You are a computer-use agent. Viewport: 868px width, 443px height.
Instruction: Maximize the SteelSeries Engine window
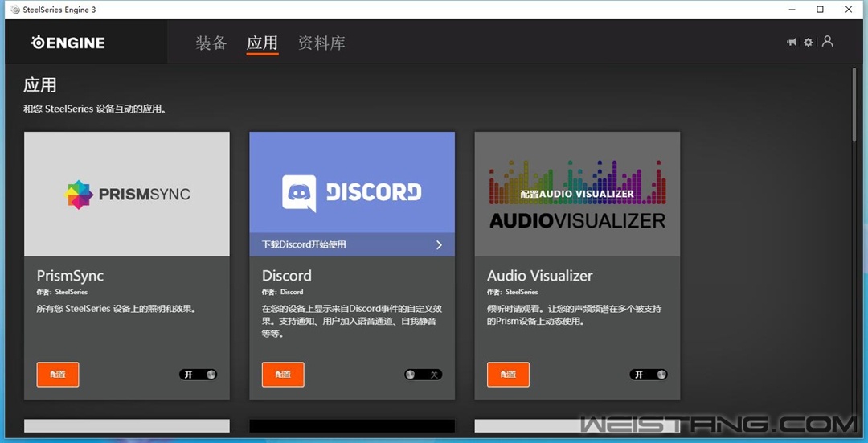[821, 10]
